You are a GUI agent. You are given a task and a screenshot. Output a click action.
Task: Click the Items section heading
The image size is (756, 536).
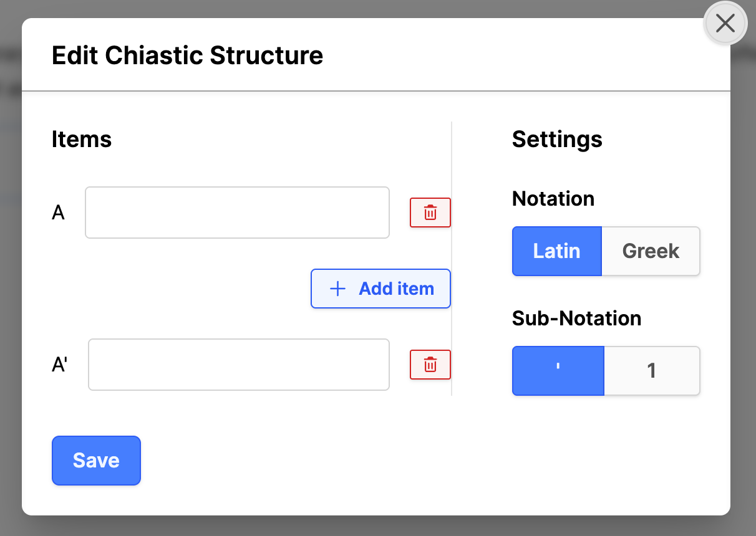[x=82, y=139]
